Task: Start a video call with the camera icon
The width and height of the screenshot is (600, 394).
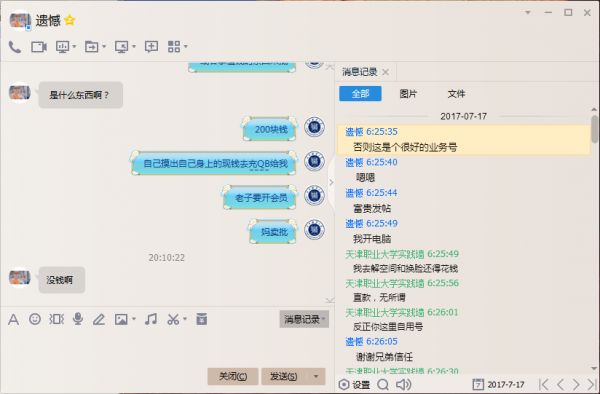Action: pos(39,47)
